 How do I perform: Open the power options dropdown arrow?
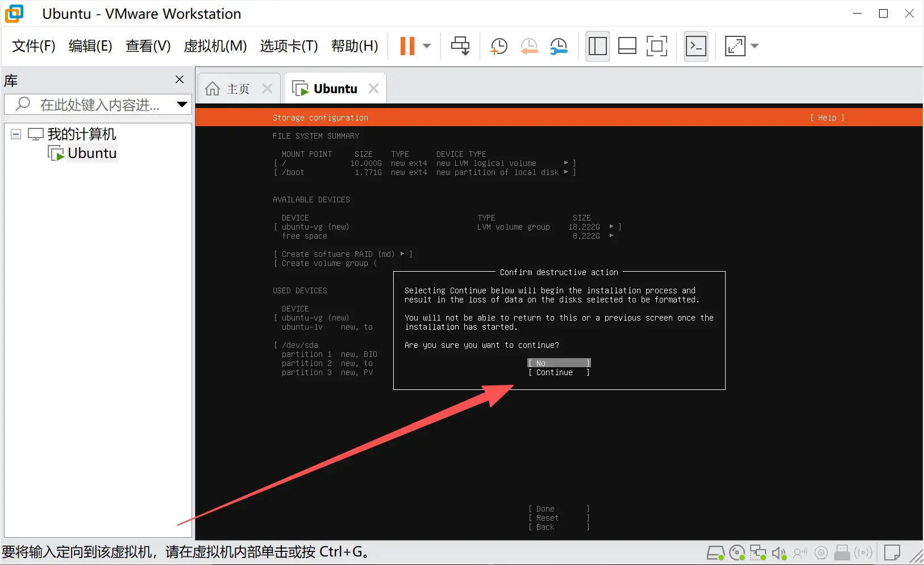[x=427, y=46]
